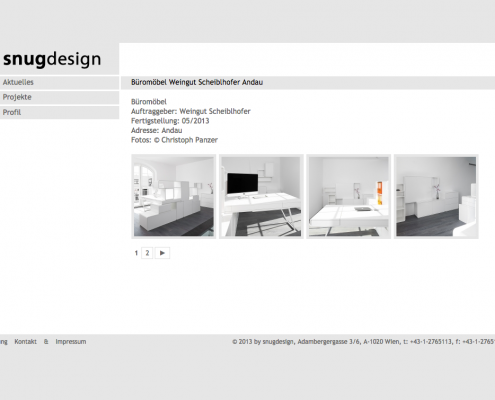Click text Adresse: Andau

point(157,130)
